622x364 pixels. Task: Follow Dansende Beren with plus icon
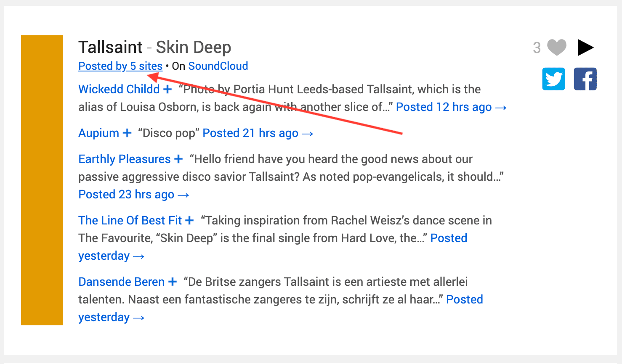click(x=173, y=282)
